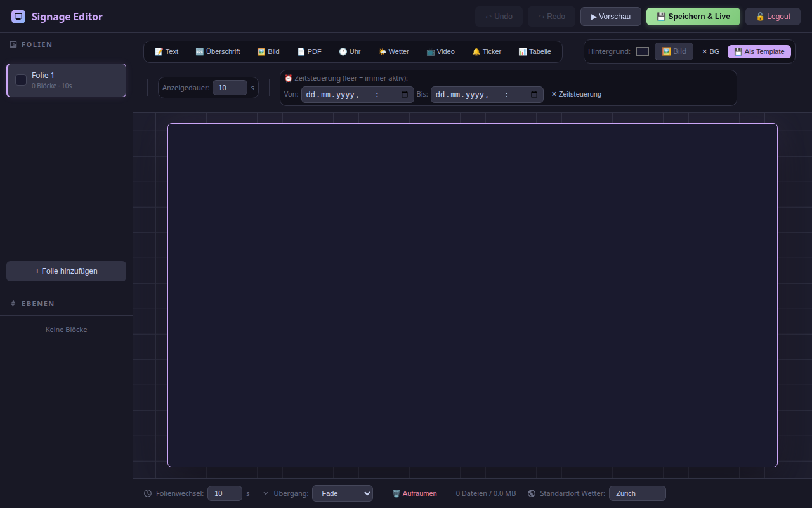Click + Folie hinzufügen
Image resolution: width=812 pixels, height=508 pixels.
66,271
